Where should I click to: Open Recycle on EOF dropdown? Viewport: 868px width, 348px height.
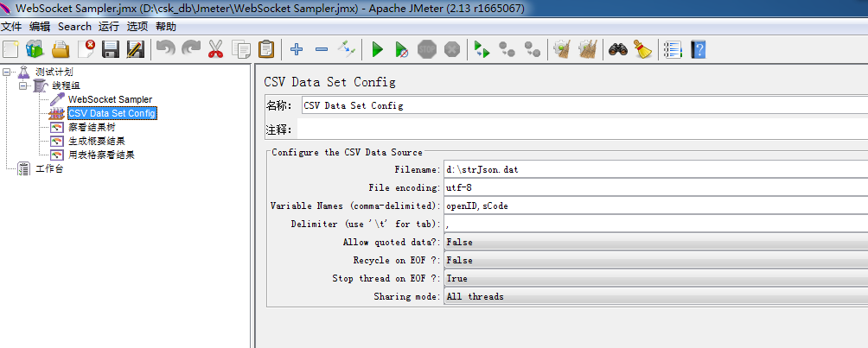(655, 261)
